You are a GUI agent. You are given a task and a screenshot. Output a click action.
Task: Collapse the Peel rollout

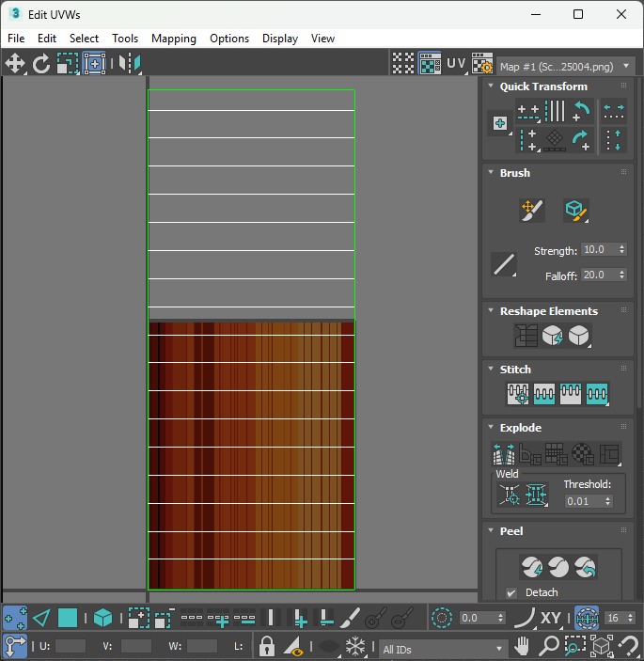pos(491,530)
